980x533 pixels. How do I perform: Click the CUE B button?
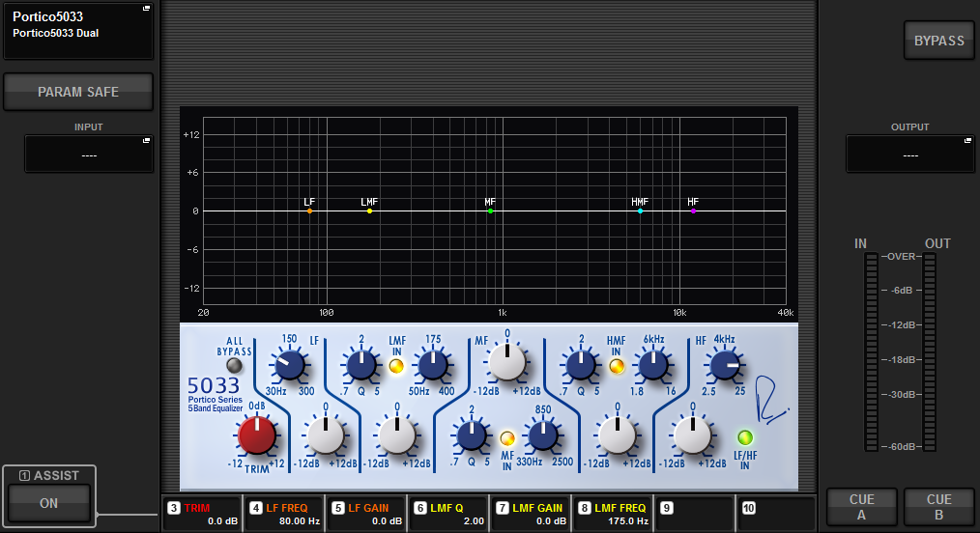point(938,507)
